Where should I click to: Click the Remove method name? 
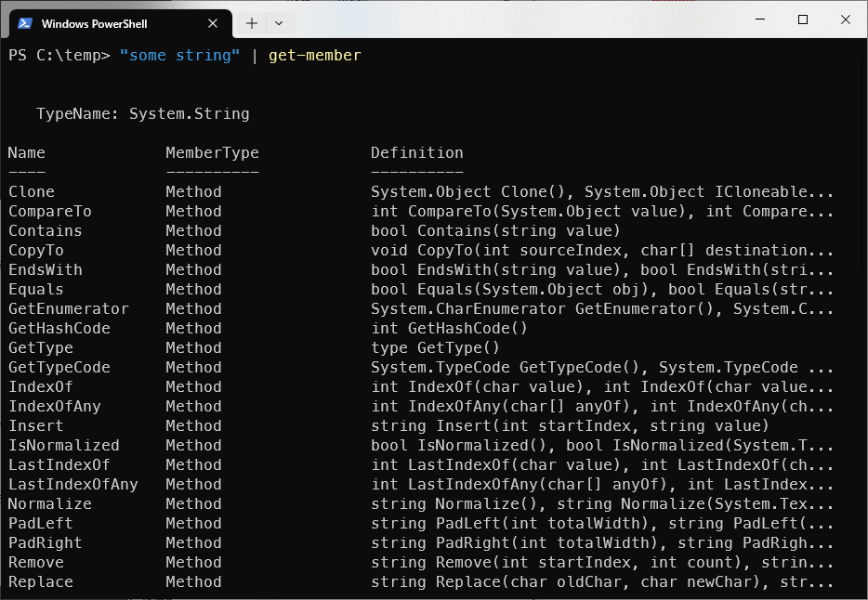(x=36, y=563)
